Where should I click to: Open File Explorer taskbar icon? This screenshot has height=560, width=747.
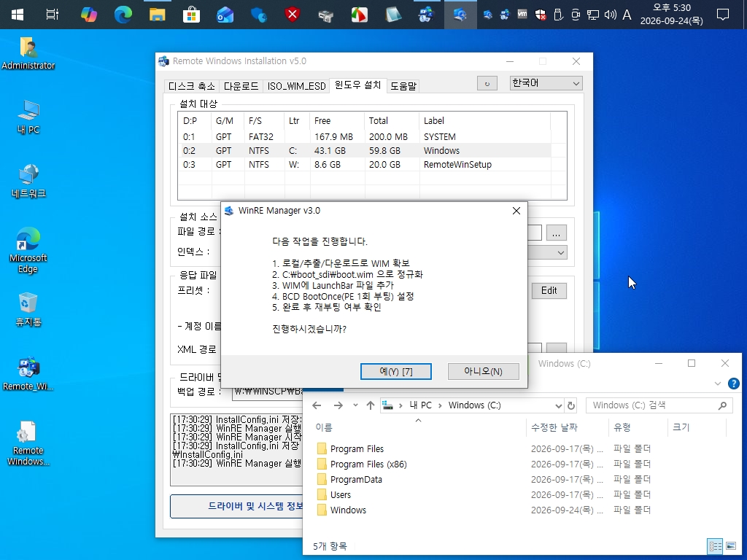click(158, 15)
